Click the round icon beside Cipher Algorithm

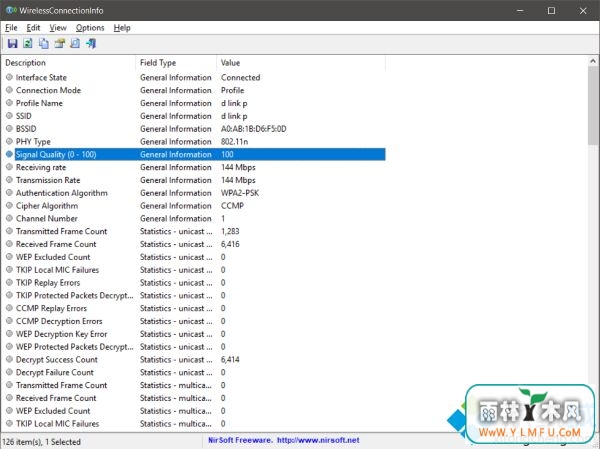[10, 206]
